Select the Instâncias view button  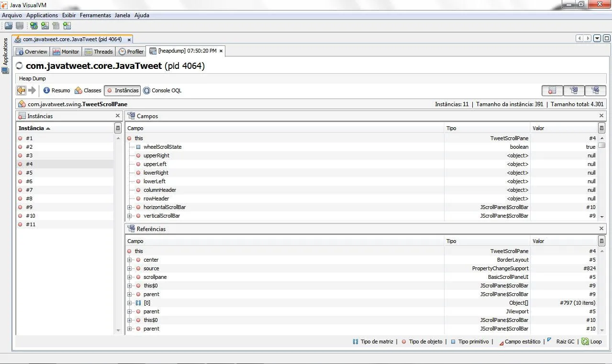pyautogui.click(x=122, y=90)
